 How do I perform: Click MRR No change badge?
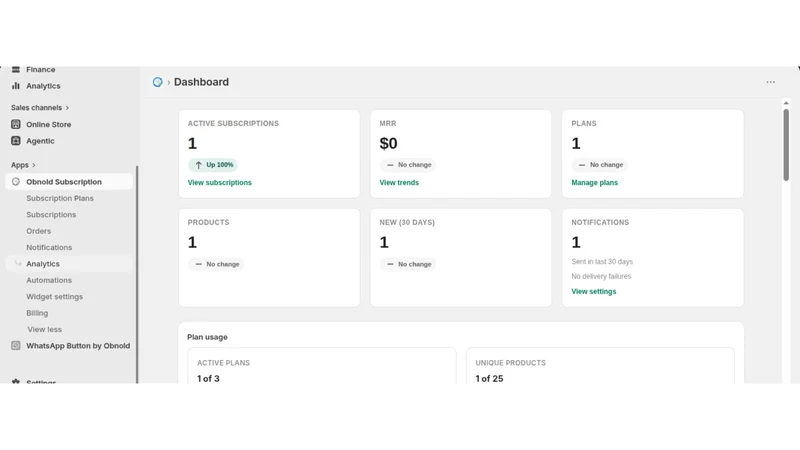(408, 165)
